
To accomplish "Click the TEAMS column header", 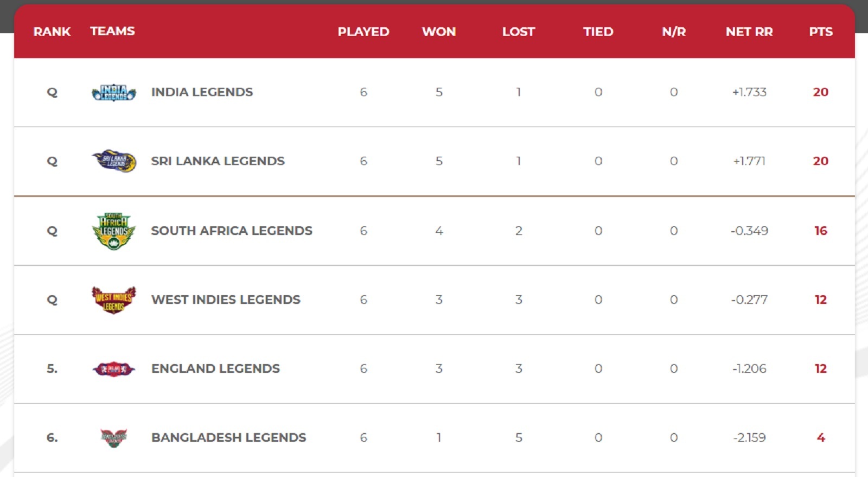I will [112, 31].
